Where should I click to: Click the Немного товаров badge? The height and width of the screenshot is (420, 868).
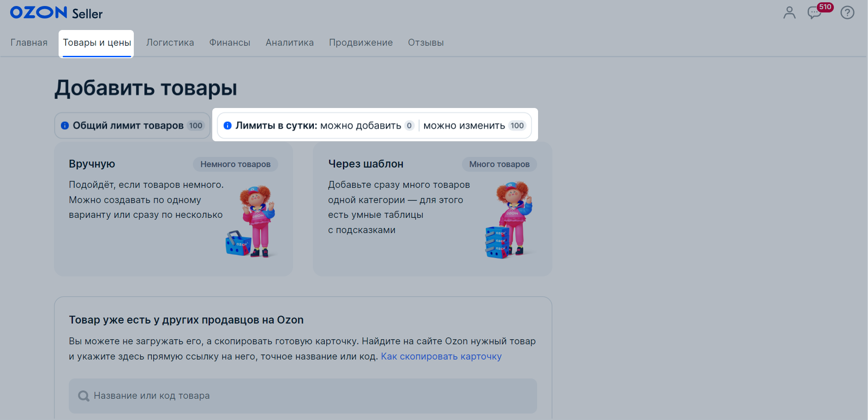click(235, 164)
